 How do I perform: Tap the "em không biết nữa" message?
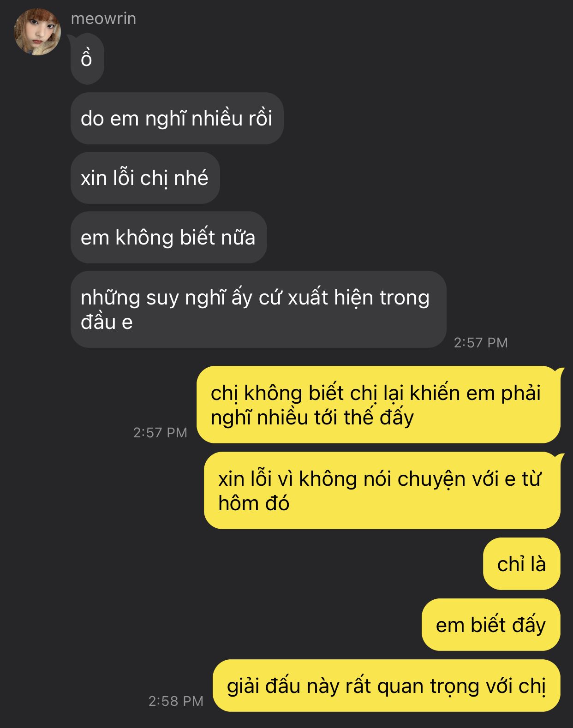click(x=168, y=237)
